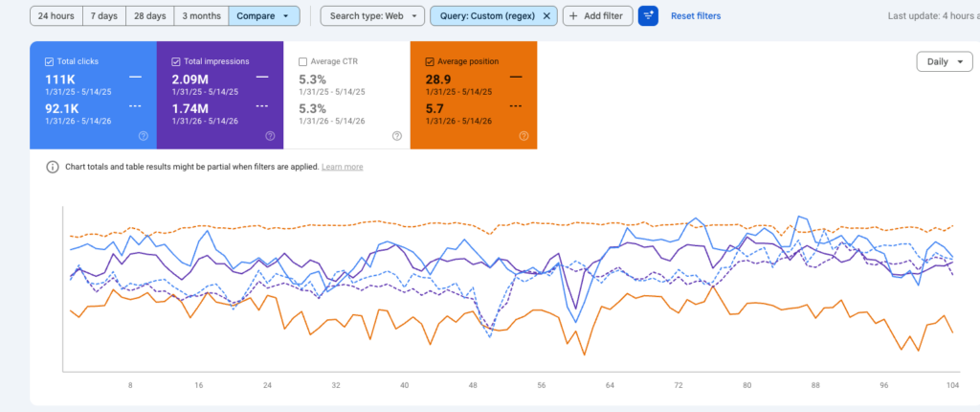This screenshot has width=980, height=412.
Task: Open the Learn more link
Action: tap(342, 167)
